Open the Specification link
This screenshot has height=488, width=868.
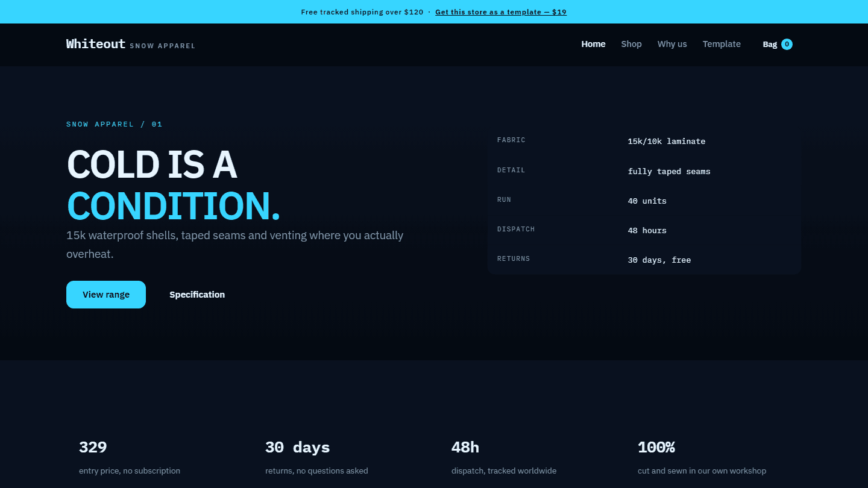[x=197, y=295]
